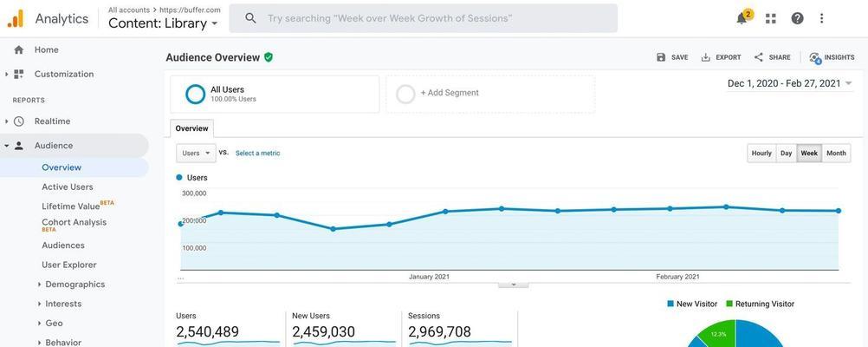Viewport: 868px width, 347px height.
Task: Expand the Customization section
Action: point(6,74)
